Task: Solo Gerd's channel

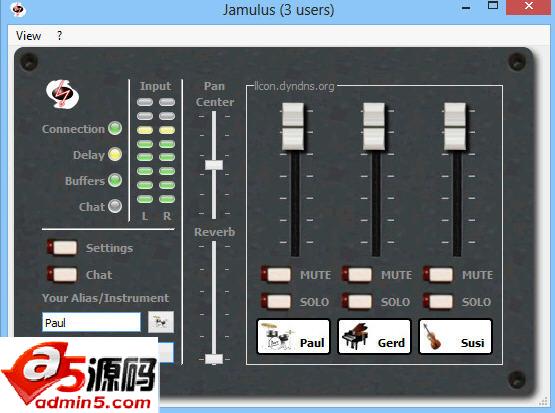Action: tap(357, 302)
